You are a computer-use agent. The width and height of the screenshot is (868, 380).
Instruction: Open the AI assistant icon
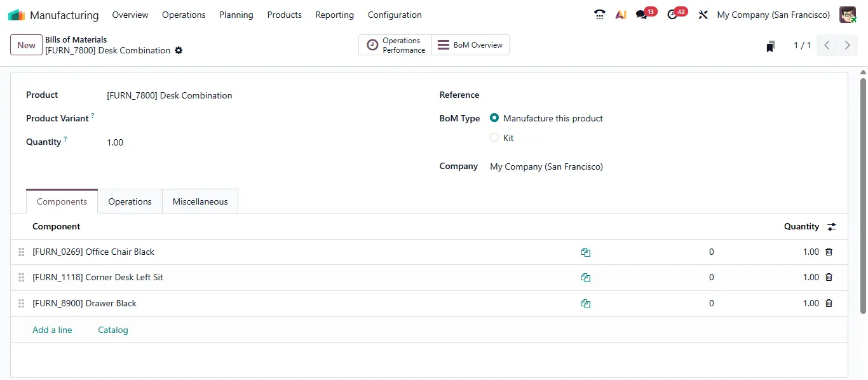621,15
